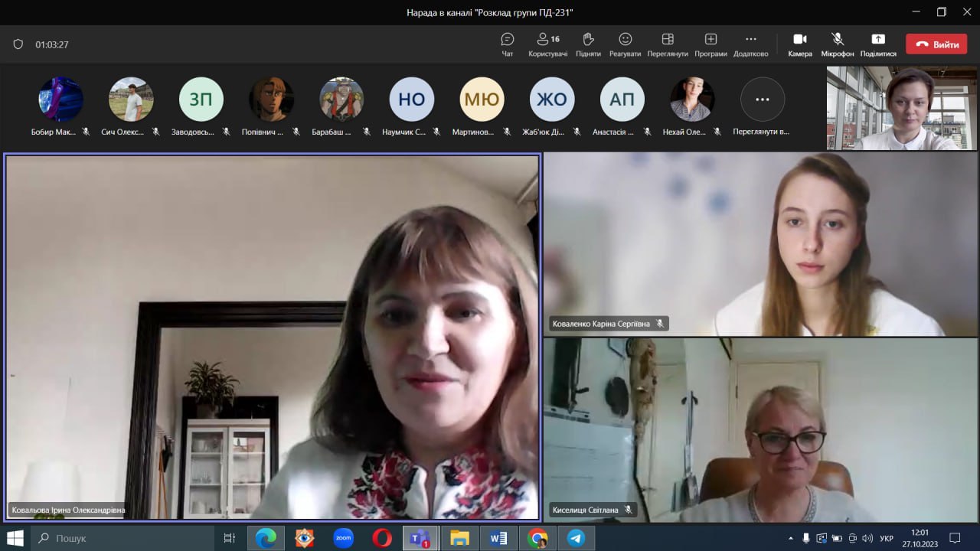Viewport: 980px width, 551px height.
Task: Show the Користувачі participants list
Action: coord(547,44)
